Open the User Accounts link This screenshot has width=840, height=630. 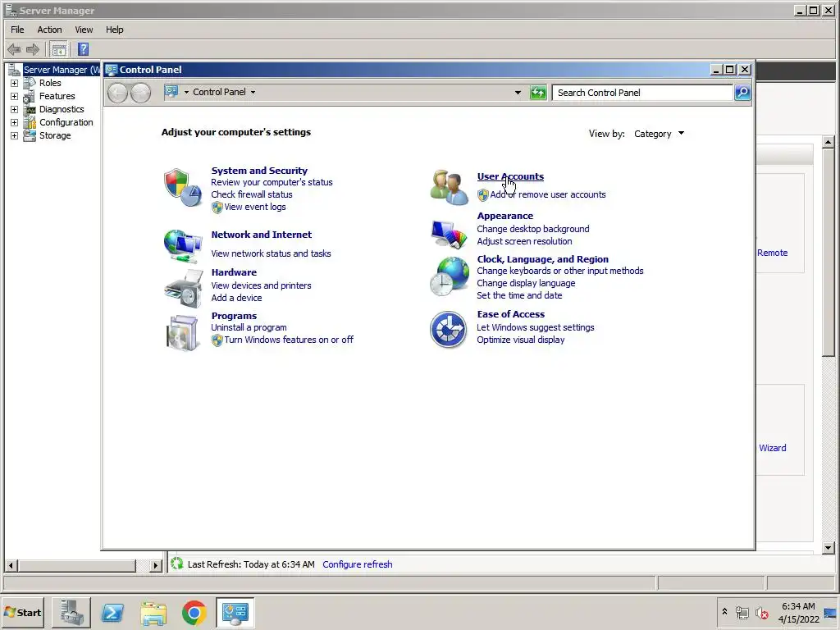tap(510, 176)
